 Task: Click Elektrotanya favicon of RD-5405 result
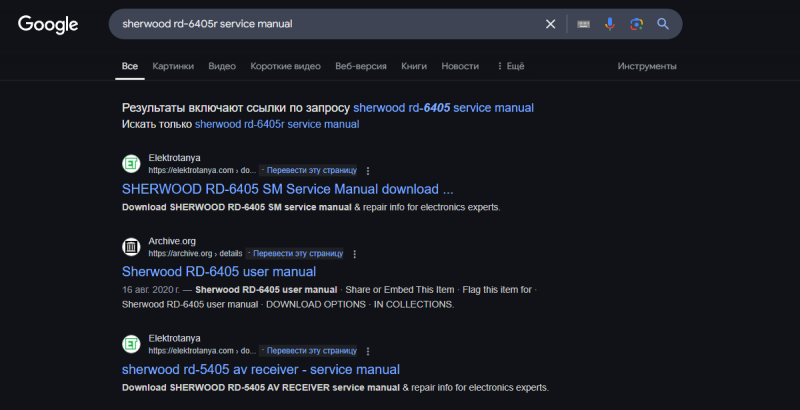(131, 344)
